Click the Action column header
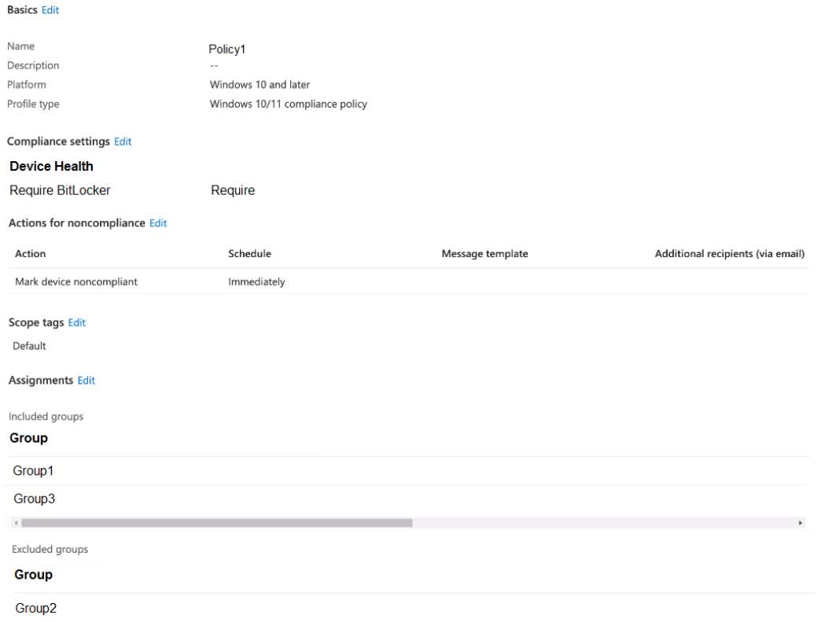840x622 pixels. pyautogui.click(x=31, y=254)
